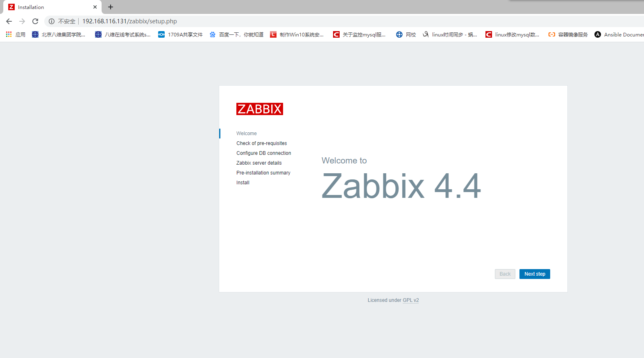This screenshot has width=644, height=358.
Task: Click the site info 不安全 icon
Action: pos(52,21)
